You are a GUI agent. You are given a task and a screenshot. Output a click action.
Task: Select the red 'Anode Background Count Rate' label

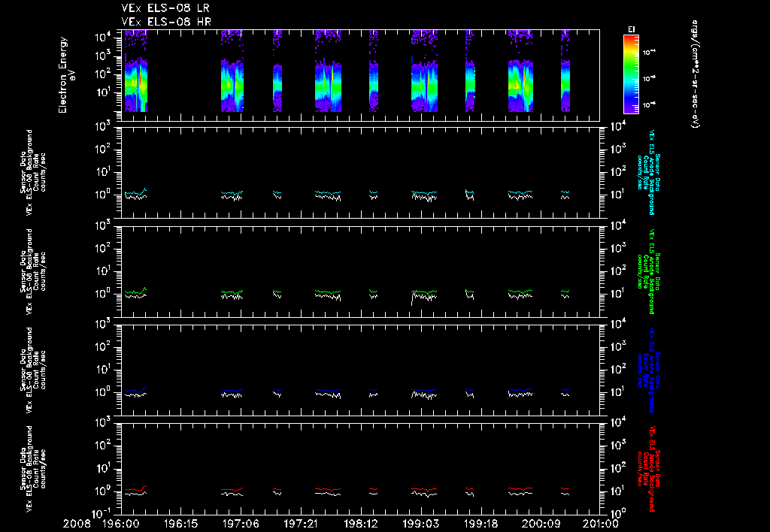point(648,468)
